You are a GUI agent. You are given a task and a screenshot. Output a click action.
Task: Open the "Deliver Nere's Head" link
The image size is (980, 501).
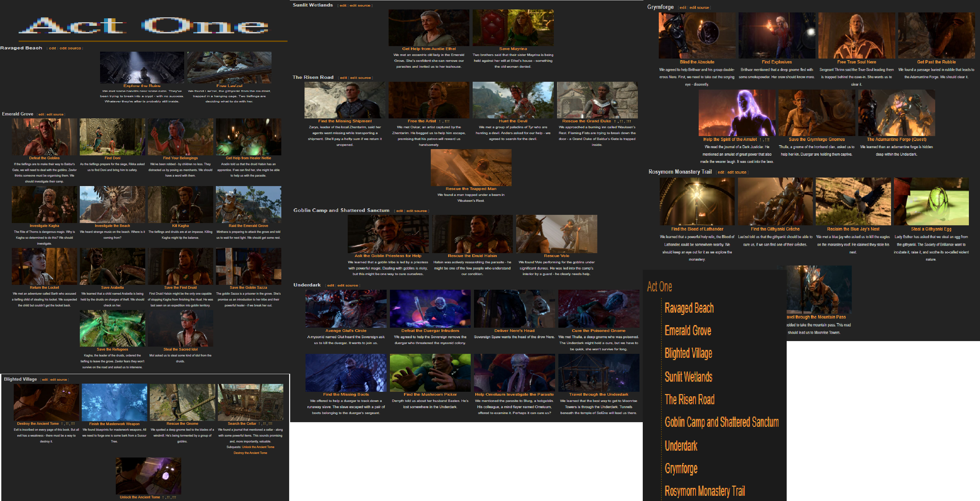pyautogui.click(x=514, y=331)
